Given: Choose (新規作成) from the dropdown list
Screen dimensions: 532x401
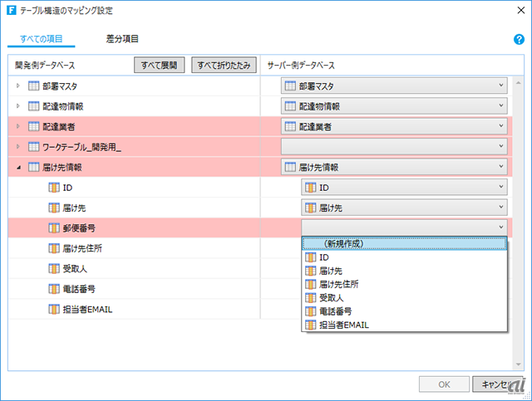Looking at the screenshot, I should (x=404, y=244).
